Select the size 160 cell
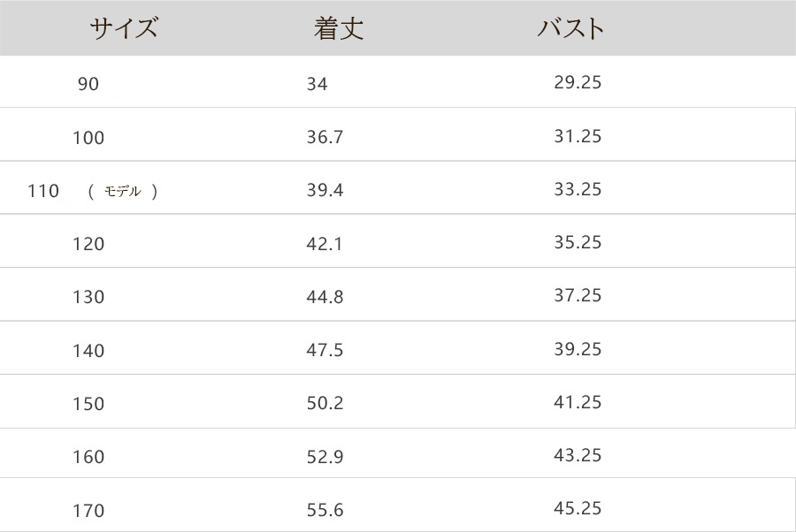Image resolution: width=796 pixels, height=532 pixels. [88, 457]
